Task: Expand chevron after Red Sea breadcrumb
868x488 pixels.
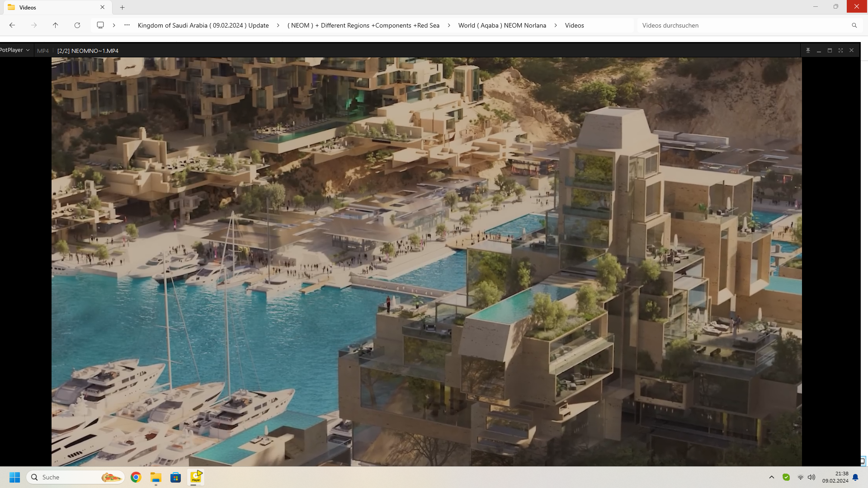Action: tap(449, 25)
